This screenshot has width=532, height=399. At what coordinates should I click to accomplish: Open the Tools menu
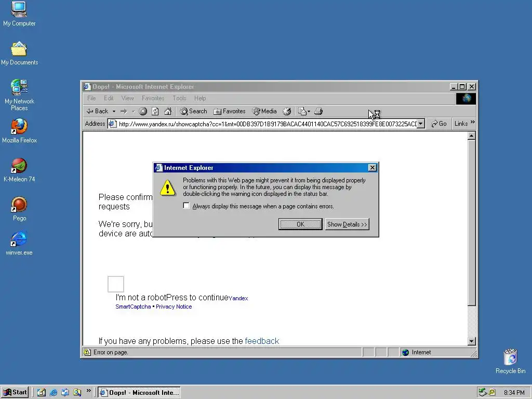[179, 98]
